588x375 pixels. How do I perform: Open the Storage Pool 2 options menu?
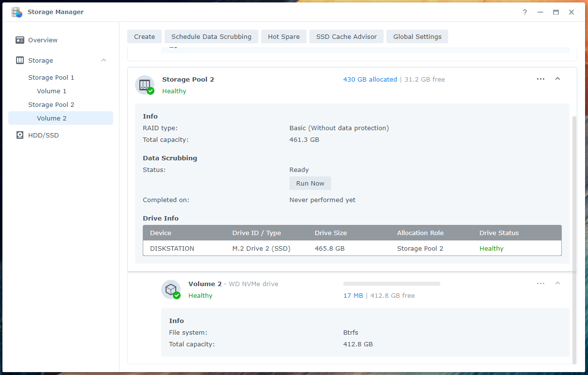(x=540, y=78)
